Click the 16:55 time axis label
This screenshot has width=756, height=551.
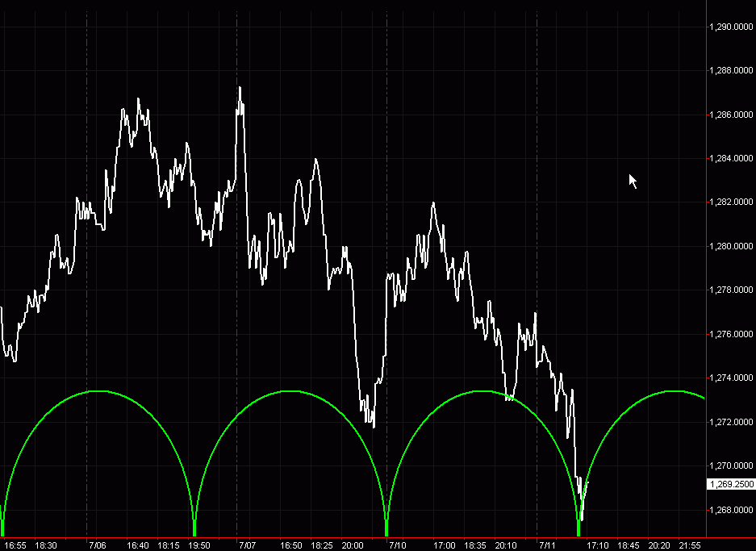(x=15, y=545)
